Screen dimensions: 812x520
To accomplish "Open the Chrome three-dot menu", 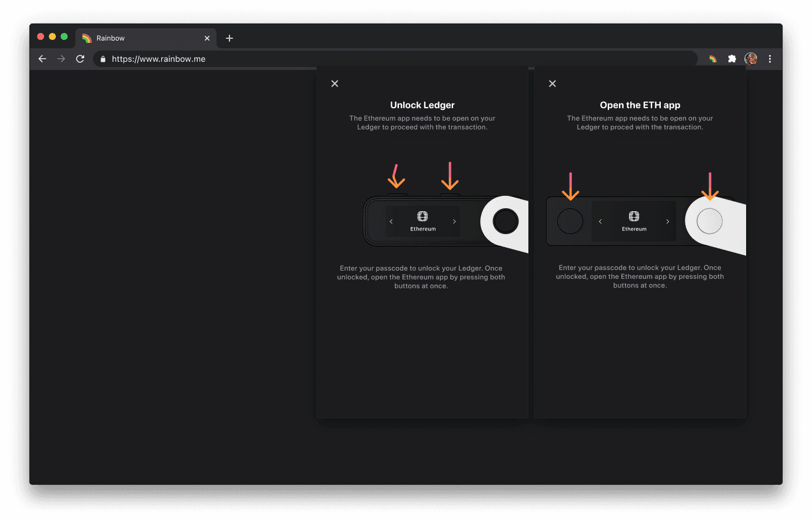I will 770,59.
